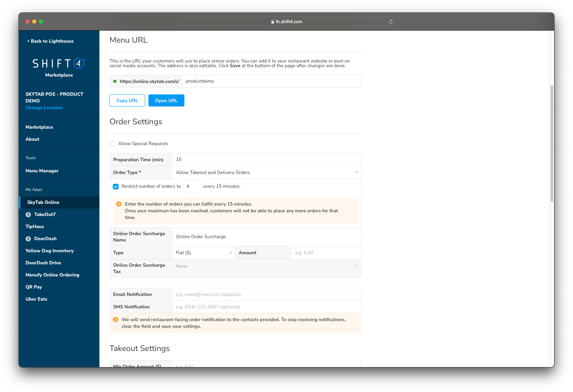Open Yellow Dog Inventory
The height and width of the screenshot is (392, 573).
pyautogui.click(x=49, y=251)
